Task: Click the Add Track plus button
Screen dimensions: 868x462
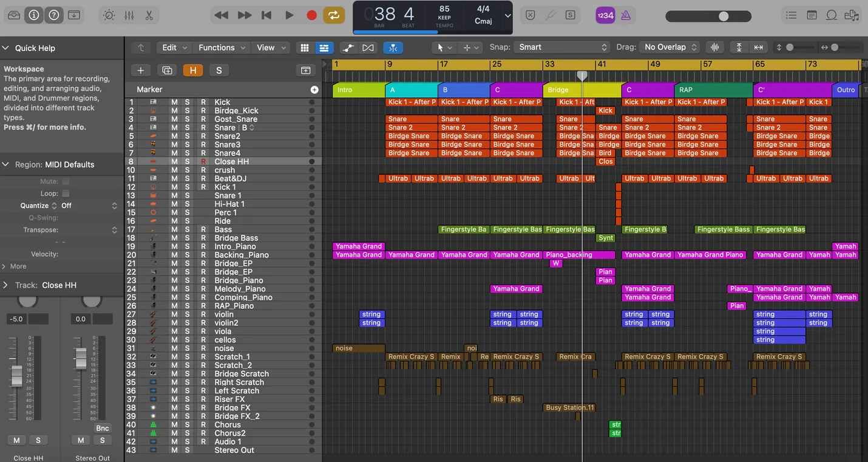Action: click(x=140, y=70)
